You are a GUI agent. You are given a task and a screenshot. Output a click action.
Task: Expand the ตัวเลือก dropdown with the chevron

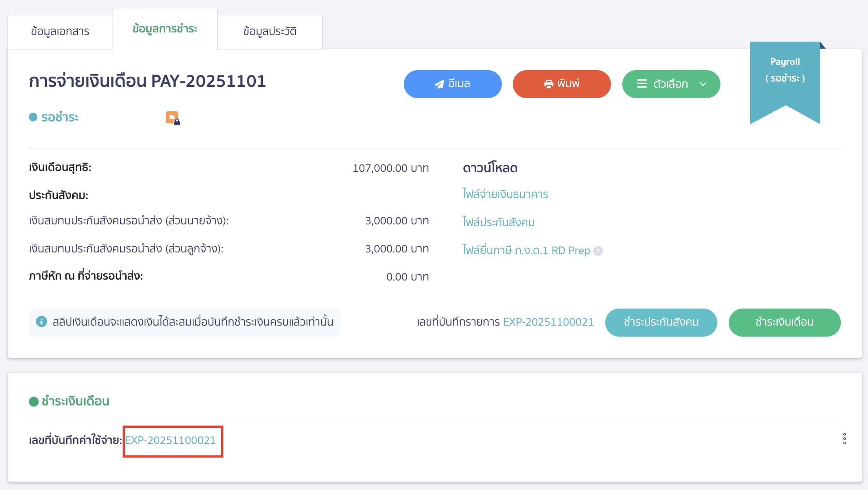point(703,84)
